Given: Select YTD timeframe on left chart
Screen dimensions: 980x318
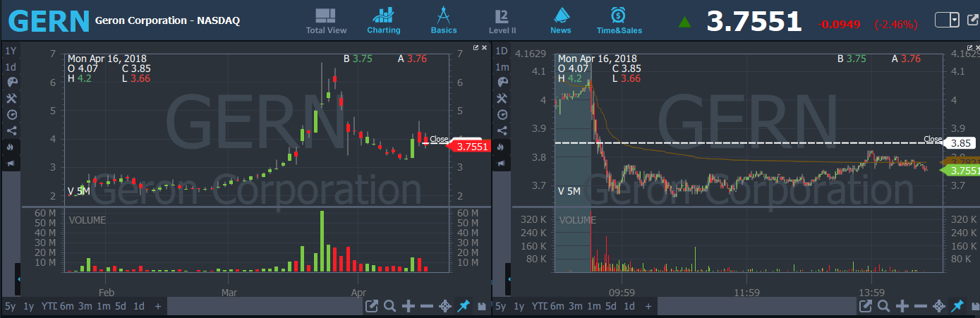Looking at the screenshot, I should [x=48, y=306].
